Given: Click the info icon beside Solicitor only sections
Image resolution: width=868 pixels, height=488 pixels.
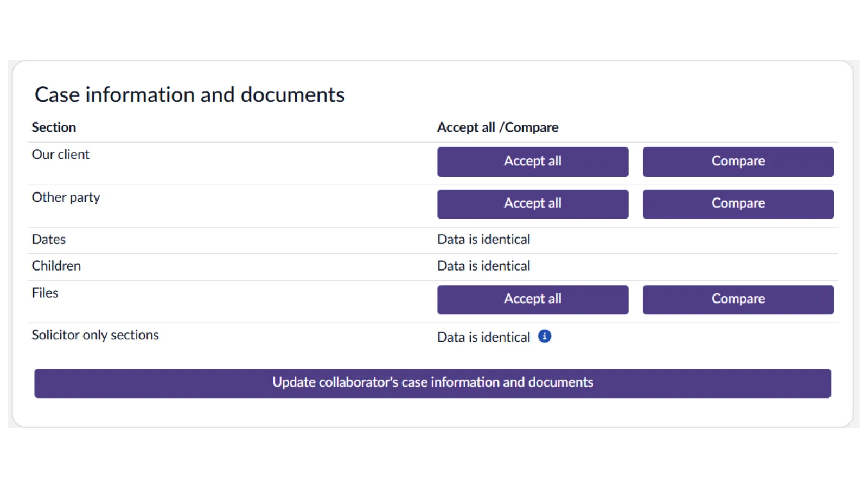Looking at the screenshot, I should [544, 336].
